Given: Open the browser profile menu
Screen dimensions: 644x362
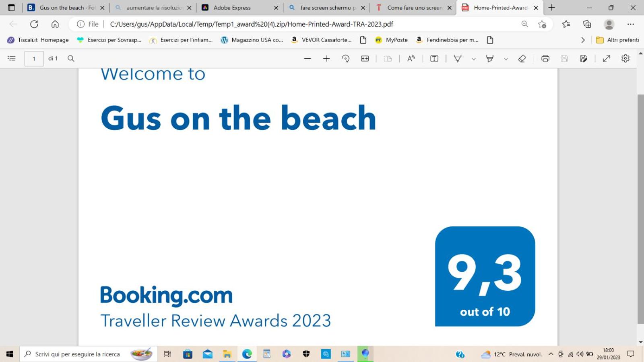Looking at the screenshot, I should [x=609, y=24].
